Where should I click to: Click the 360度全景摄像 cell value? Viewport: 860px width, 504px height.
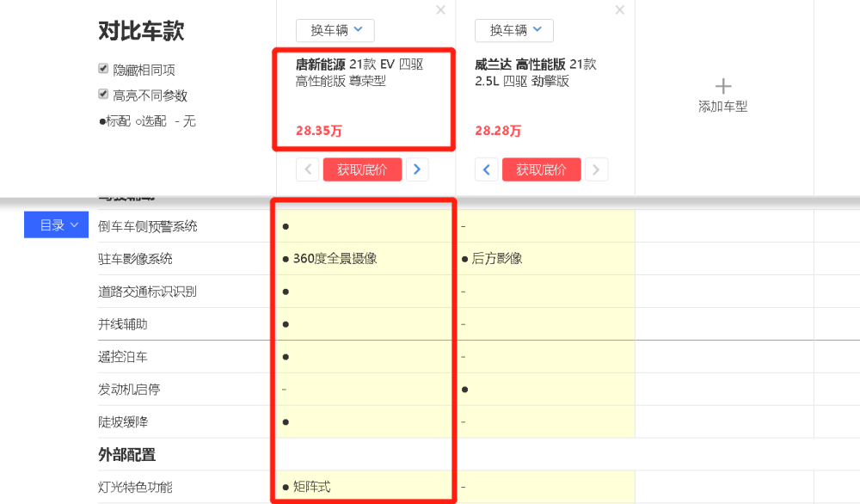pyautogui.click(x=335, y=259)
